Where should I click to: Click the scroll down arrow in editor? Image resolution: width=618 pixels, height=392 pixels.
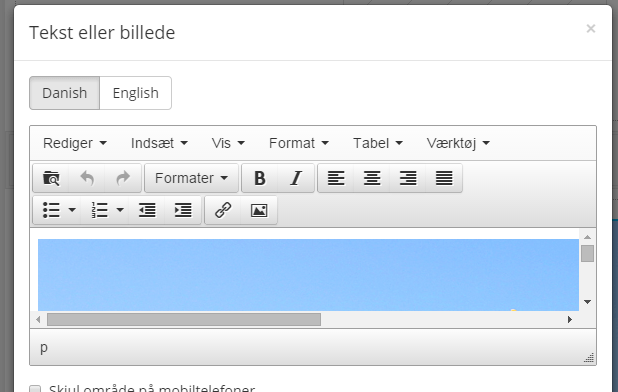587,302
